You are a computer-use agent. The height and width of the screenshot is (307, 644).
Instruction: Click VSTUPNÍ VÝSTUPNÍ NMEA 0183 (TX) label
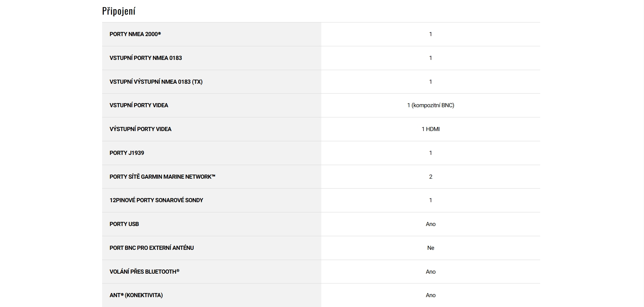pyautogui.click(x=156, y=82)
